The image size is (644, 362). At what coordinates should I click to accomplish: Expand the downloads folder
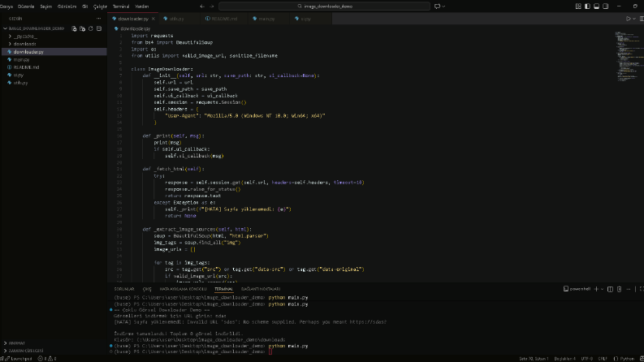coord(24,44)
